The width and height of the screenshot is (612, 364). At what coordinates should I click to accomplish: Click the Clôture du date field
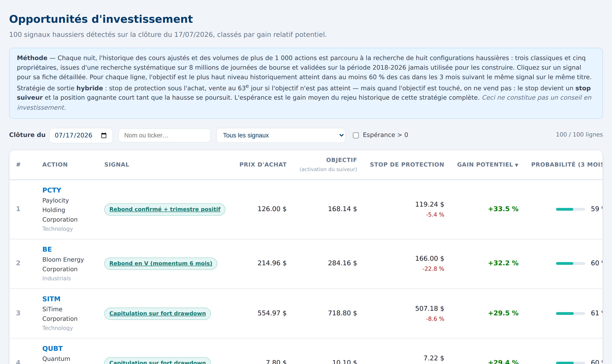click(81, 135)
